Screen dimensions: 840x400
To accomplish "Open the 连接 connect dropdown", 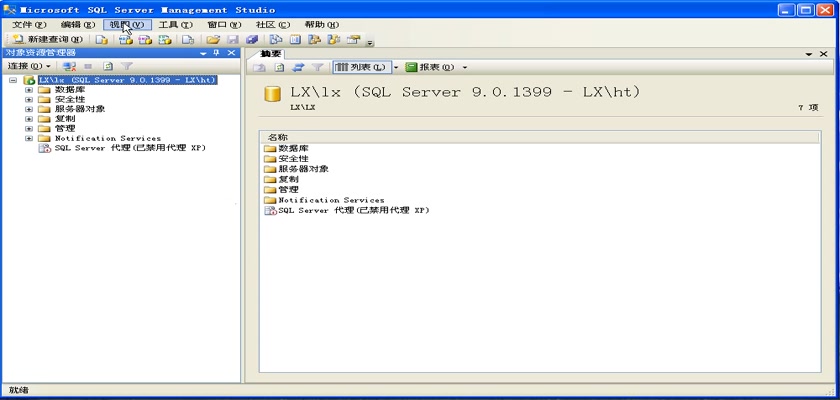I will (x=29, y=66).
